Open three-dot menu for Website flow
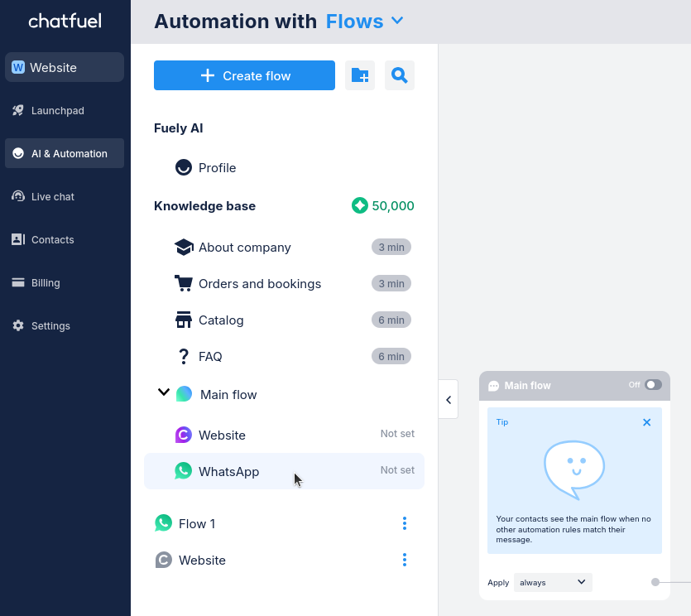This screenshot has height=616, width=691. tap(405, 560)
